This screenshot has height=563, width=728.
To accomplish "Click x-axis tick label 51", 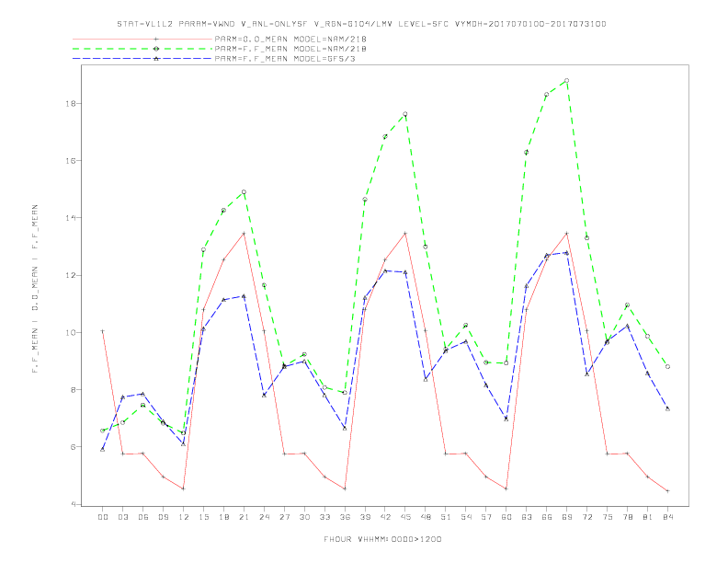I will point(446,517).
